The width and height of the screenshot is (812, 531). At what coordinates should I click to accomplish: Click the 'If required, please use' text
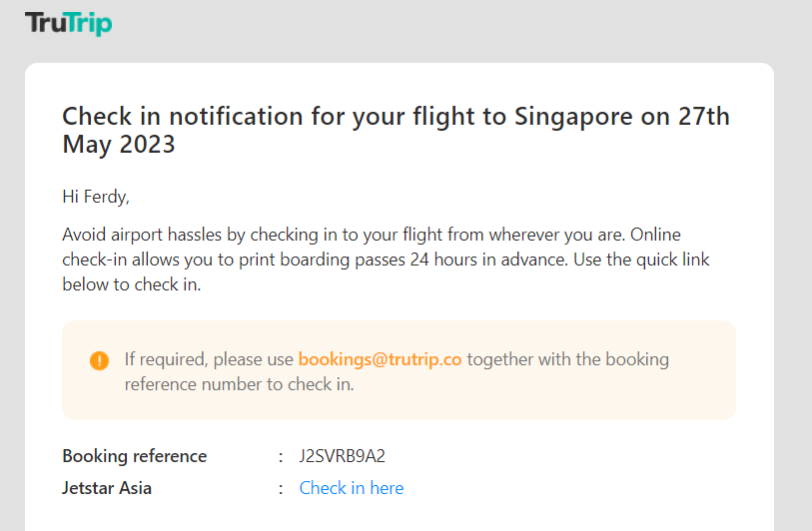(209, 359)
